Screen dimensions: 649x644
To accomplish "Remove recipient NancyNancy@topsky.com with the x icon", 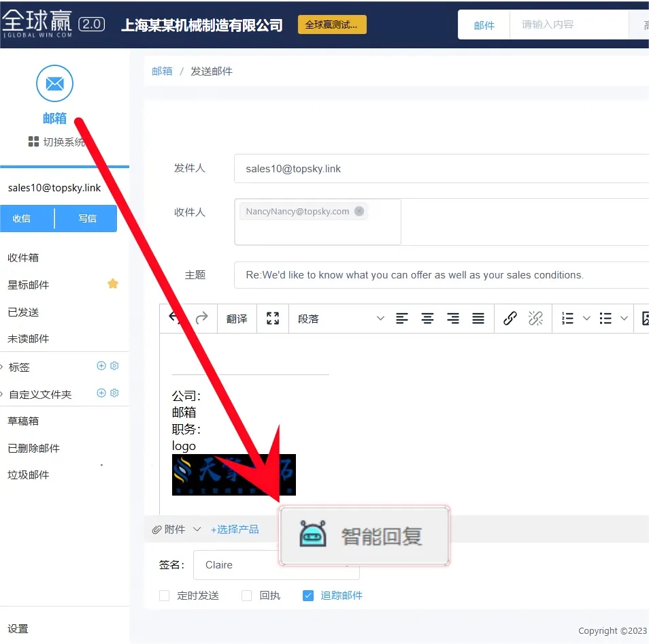I will [x=359, y=211].
